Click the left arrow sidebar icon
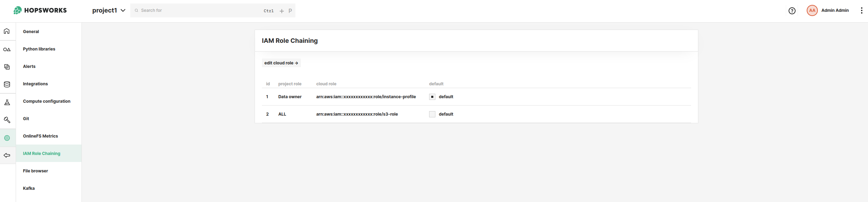868x202 pixels. [7, 155]
